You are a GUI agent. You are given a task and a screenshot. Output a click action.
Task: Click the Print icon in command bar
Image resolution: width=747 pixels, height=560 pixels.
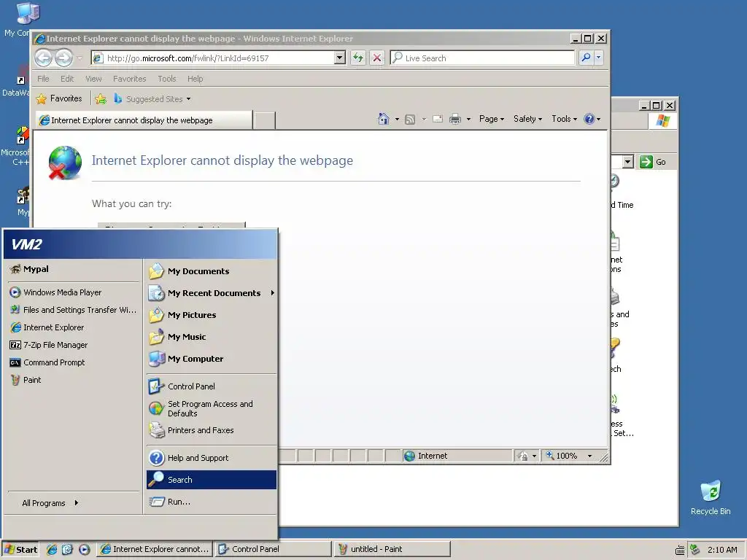pos(455,119)
